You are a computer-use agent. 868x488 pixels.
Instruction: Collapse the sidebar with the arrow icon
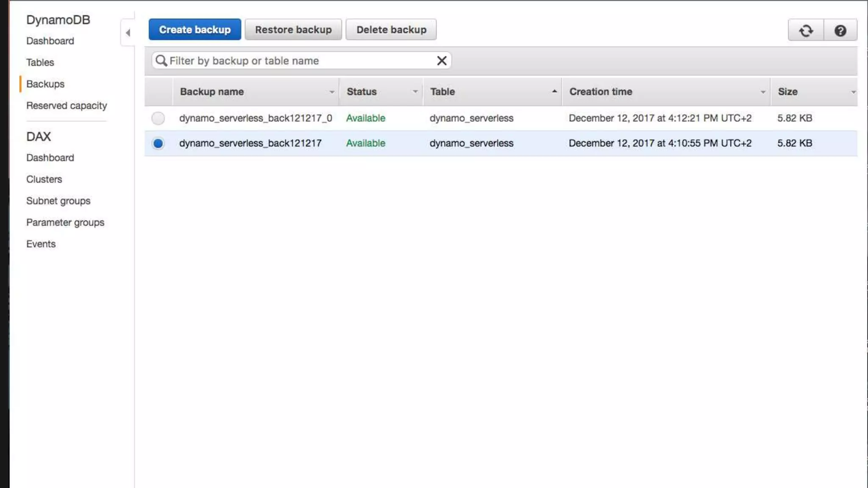point(128,33)
